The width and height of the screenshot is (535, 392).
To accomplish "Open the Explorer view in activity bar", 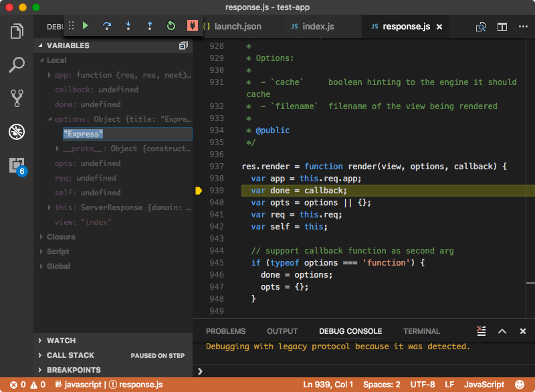I will click(17, 31).
